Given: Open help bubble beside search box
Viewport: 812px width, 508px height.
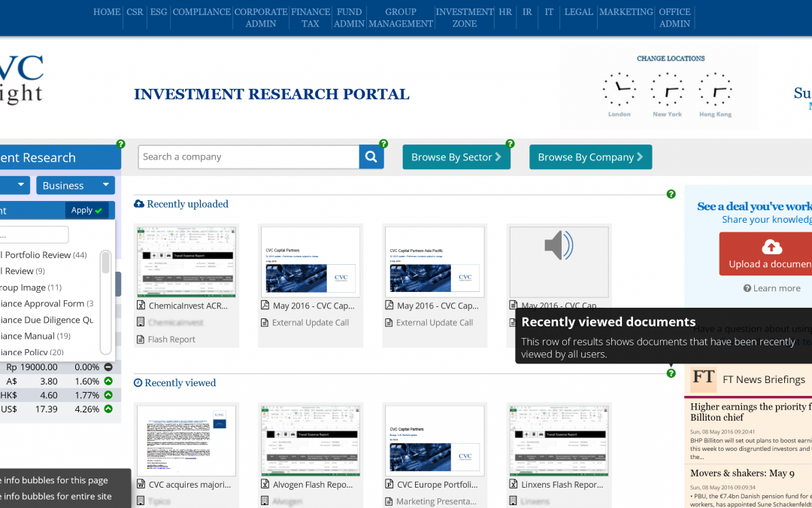Looking at the screenshot, I should point(383,144).
